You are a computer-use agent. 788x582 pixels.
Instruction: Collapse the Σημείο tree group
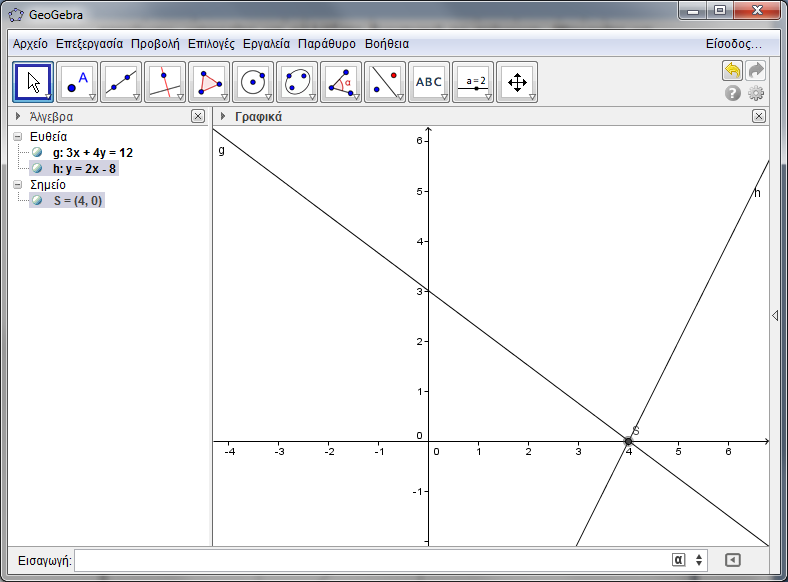(x=18, y=184)
